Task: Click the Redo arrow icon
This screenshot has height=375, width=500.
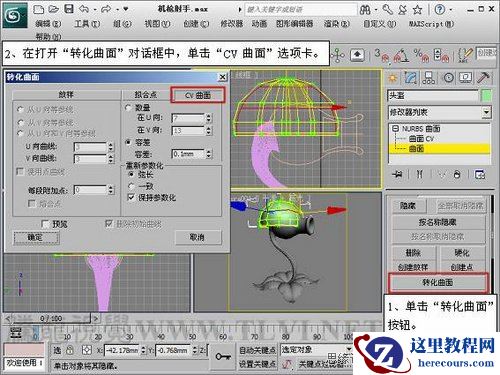Action: point(106,9)
